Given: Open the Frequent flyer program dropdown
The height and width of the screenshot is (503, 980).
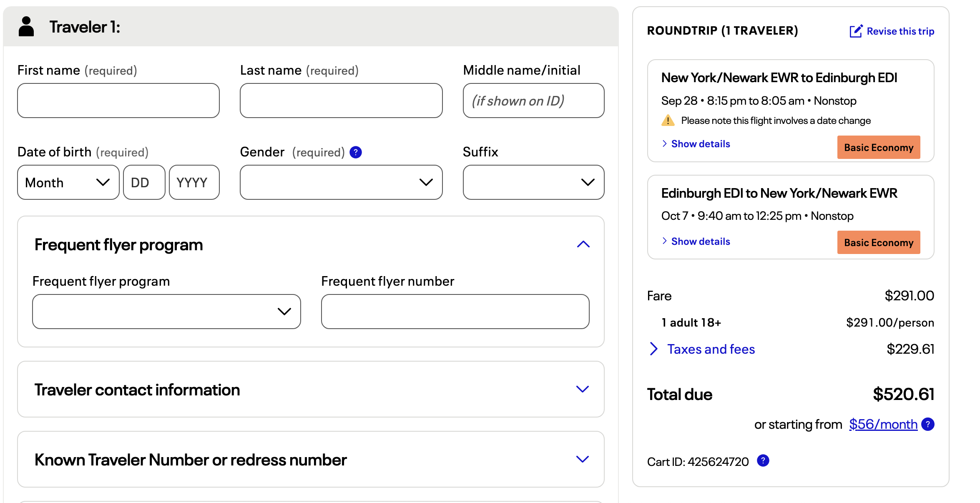Looking at the screenshot, I should (166, 312).
